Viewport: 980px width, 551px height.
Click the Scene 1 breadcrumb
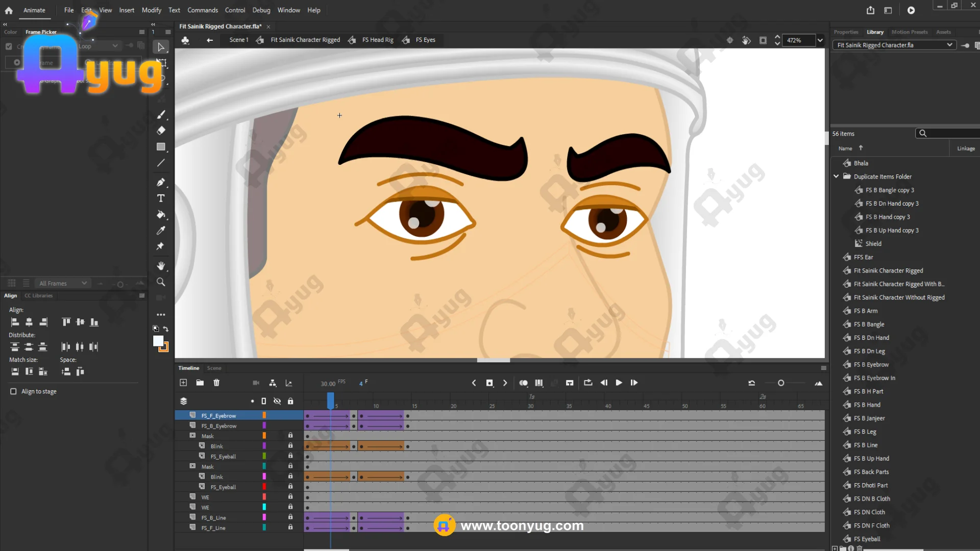(x=238, y=40)
